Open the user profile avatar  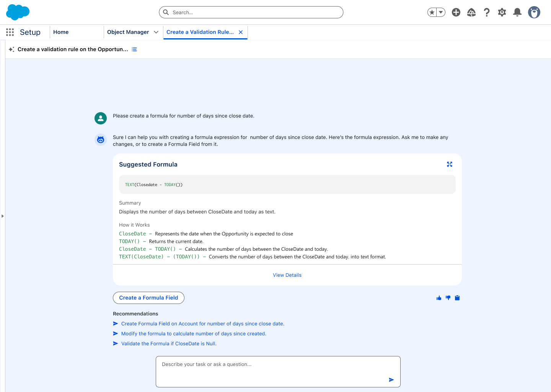(534, 12)
